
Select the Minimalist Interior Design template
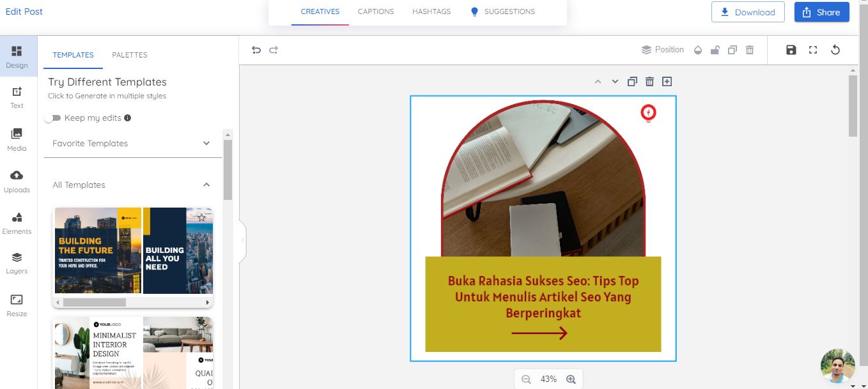98,353
